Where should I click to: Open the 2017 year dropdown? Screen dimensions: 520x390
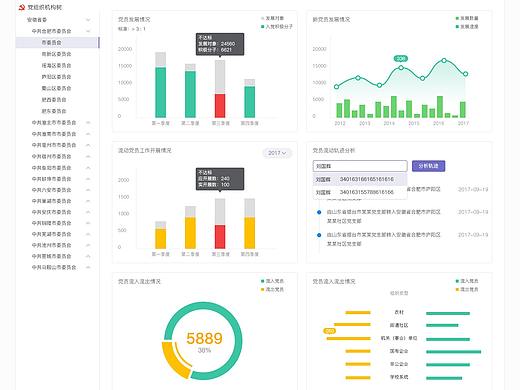(x=277, y=153)
